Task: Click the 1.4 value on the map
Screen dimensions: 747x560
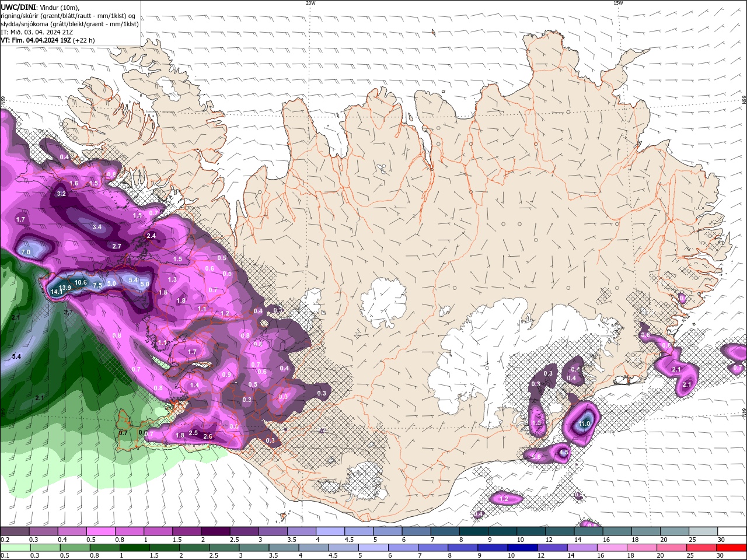Action: (x=194, y=385)
